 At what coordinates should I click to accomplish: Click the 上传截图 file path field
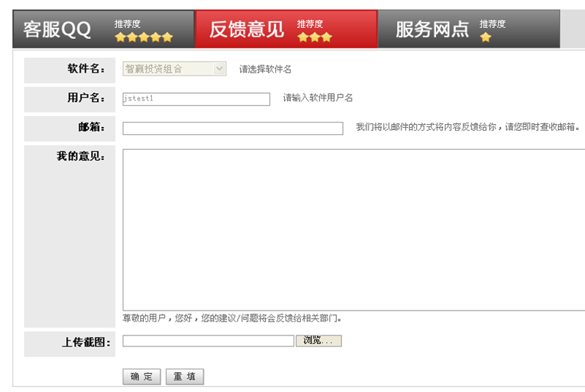coord(208,341)
